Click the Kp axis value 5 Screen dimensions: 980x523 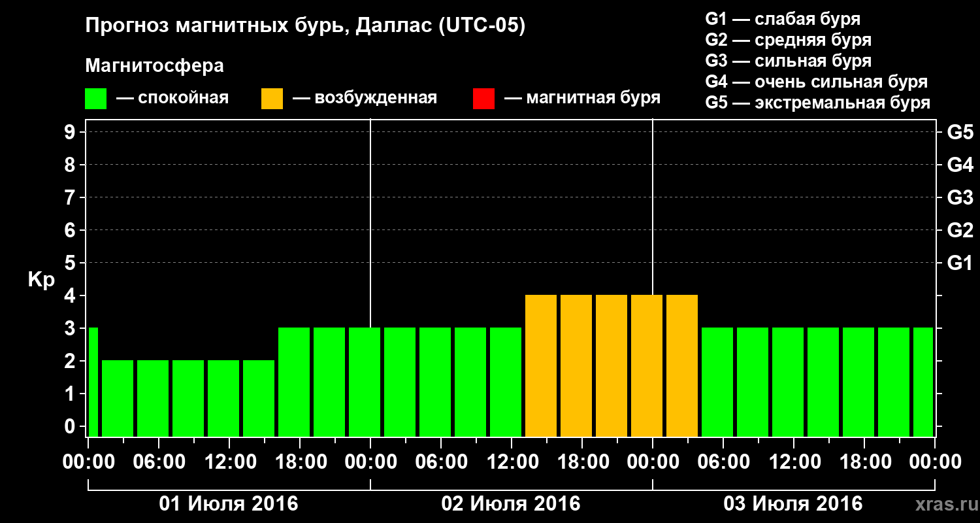pyautogui.click(x=71, y=263)
